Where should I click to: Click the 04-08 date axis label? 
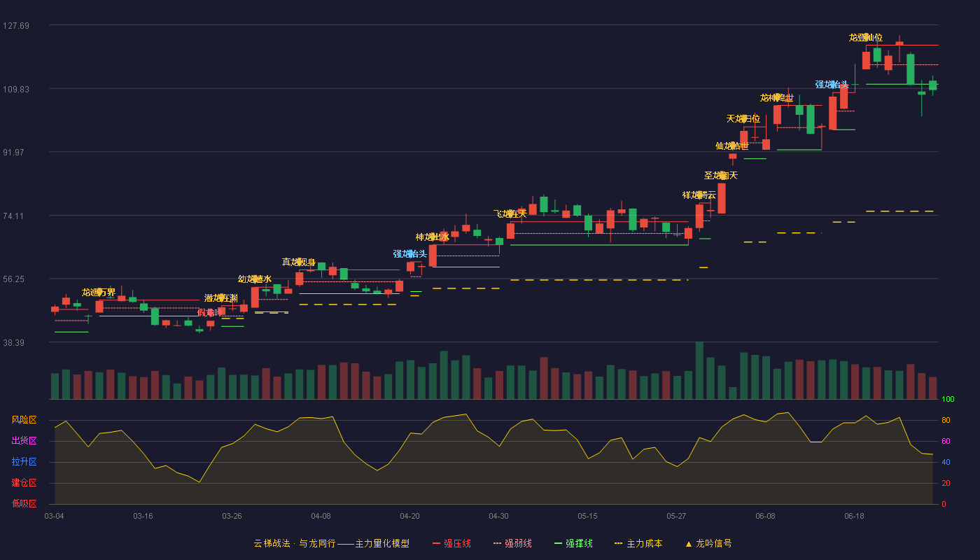tap(321, 516)
